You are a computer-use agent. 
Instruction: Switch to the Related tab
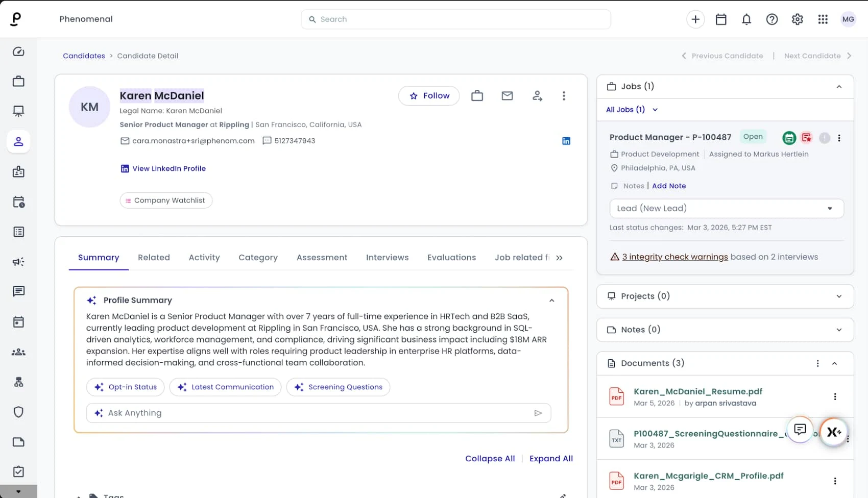tap(154, 258)
